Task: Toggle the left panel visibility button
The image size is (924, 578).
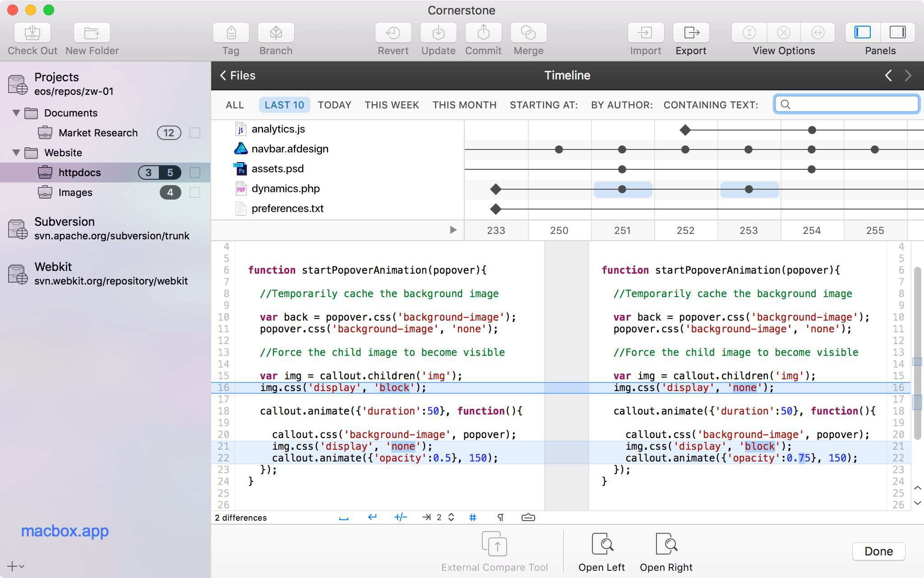Action: (862, 33)
